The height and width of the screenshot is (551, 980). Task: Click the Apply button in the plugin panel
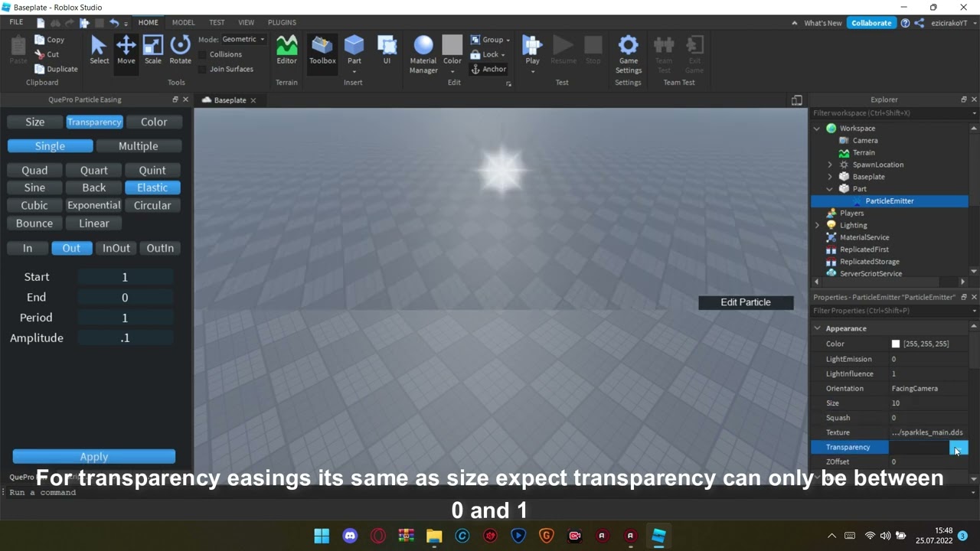click(94, 457)
